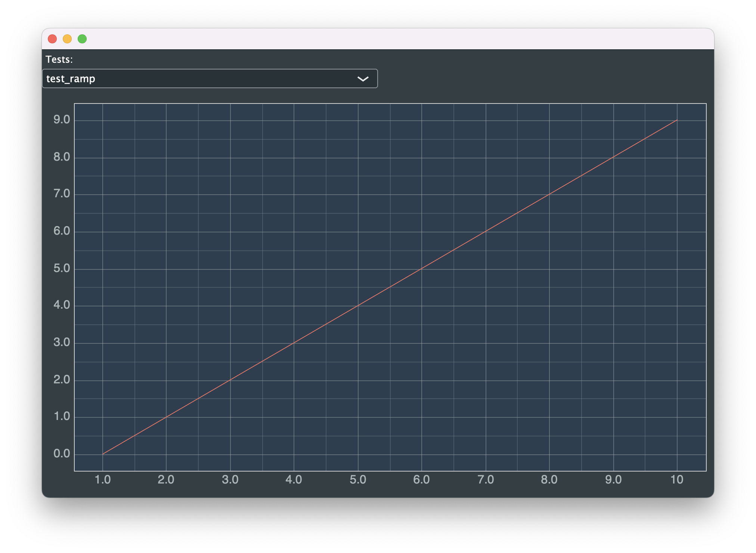Click the 5.0 y-axis label

(x=62, y=268)
